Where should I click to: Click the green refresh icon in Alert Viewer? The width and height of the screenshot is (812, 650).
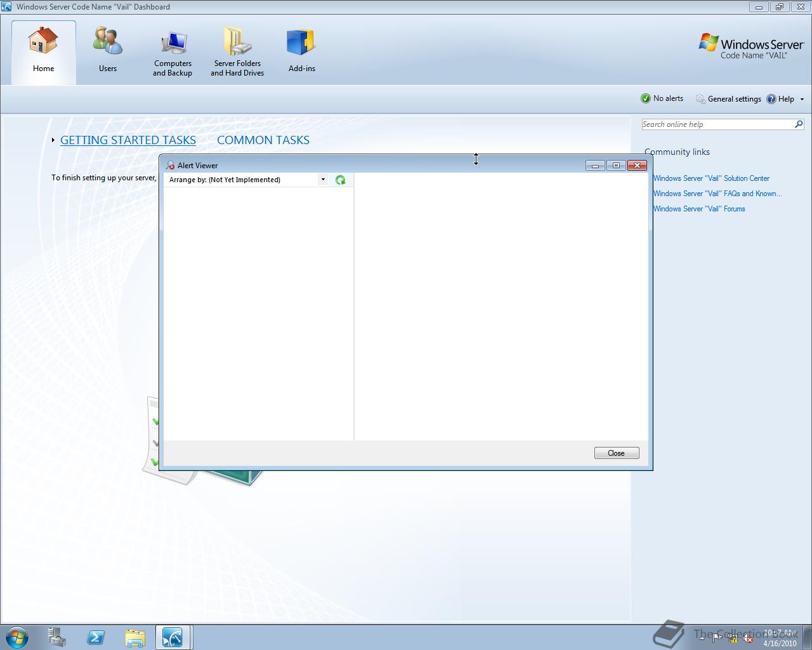tap(341, 180)
